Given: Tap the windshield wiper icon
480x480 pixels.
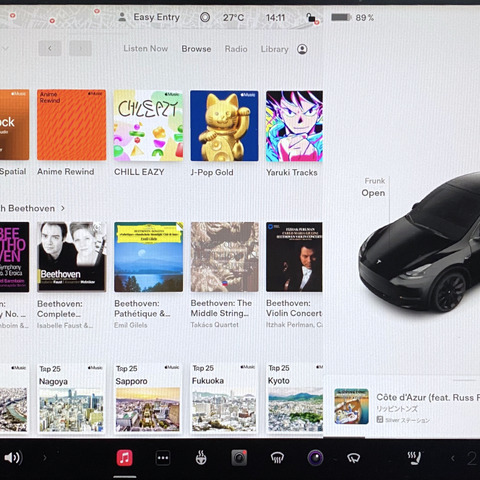Looking at the screenshot, I should 353,458.
